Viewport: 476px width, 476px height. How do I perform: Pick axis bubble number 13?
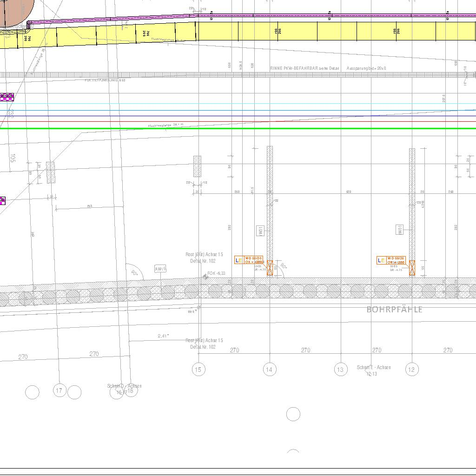[x=341, y=370]
